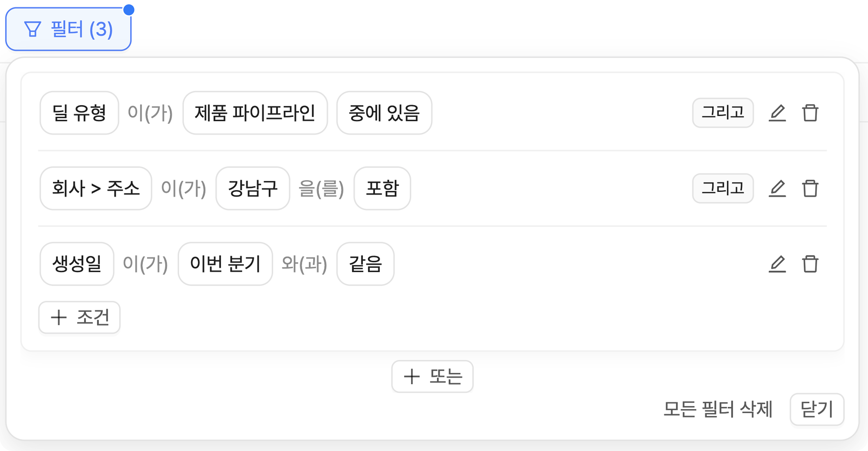Delete the 딜 유형 filter condition
This screenshot has height=451, width=868.
pos(810,113)
